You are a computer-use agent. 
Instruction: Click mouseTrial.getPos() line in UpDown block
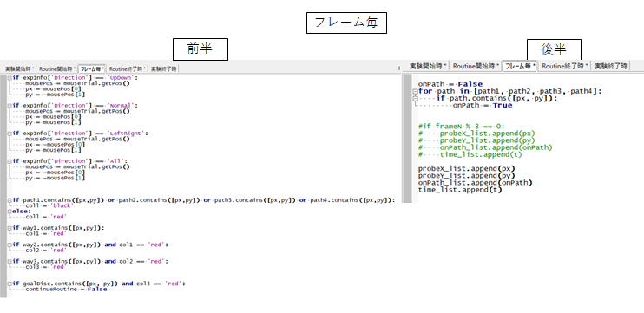pos(77,83)
